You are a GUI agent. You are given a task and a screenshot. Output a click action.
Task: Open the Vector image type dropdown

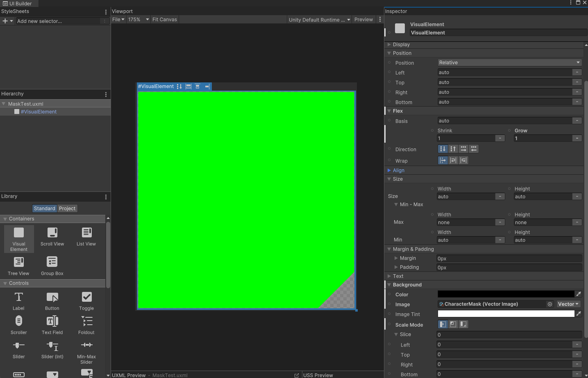568,304
